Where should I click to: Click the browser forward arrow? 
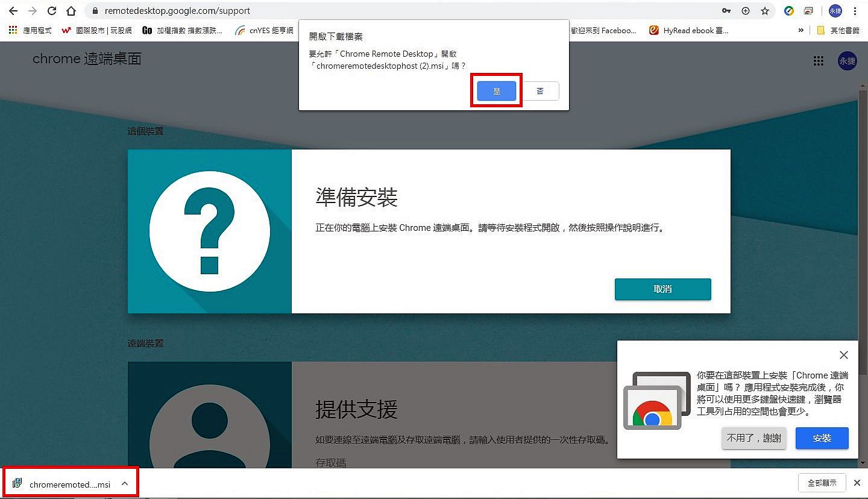coord(33,11)
